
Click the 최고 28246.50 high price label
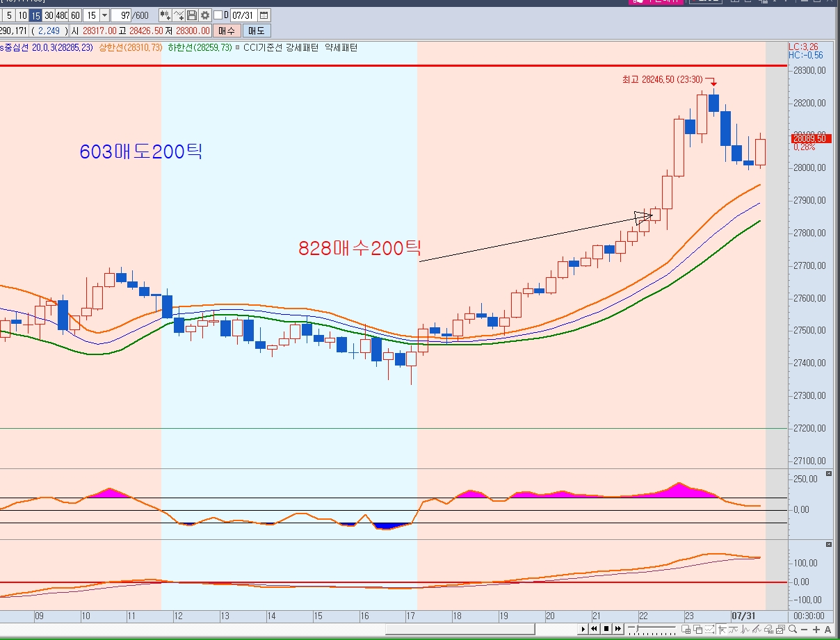[x=662, y=79]
